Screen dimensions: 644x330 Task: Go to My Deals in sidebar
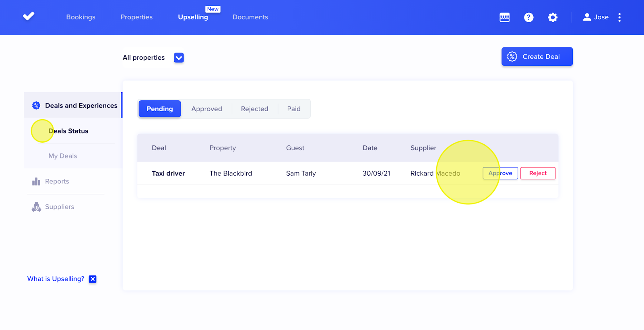point(63,156)
